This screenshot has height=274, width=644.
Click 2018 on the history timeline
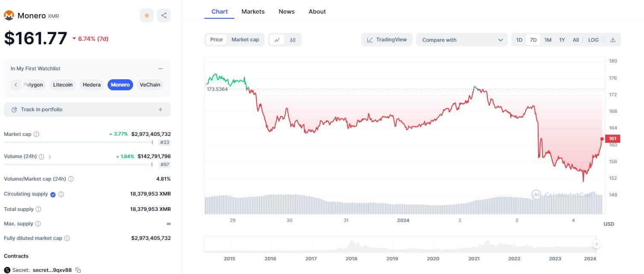tap(352, 259)
